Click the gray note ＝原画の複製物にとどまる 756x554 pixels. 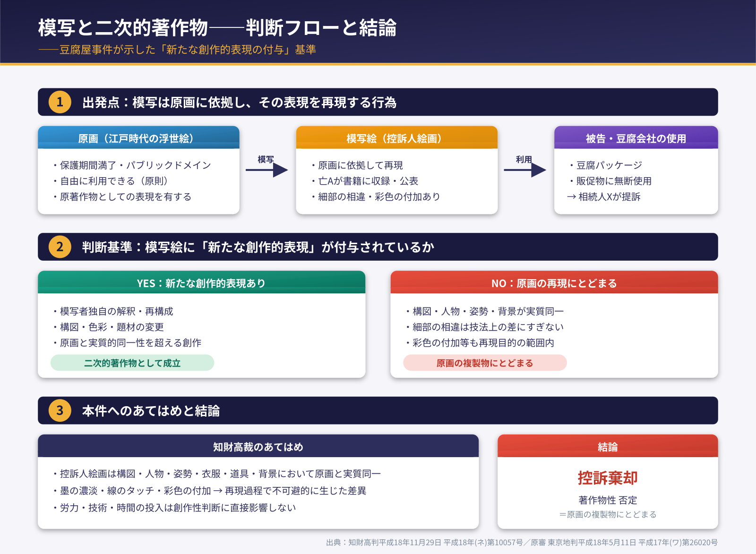(x=608, y=514)
